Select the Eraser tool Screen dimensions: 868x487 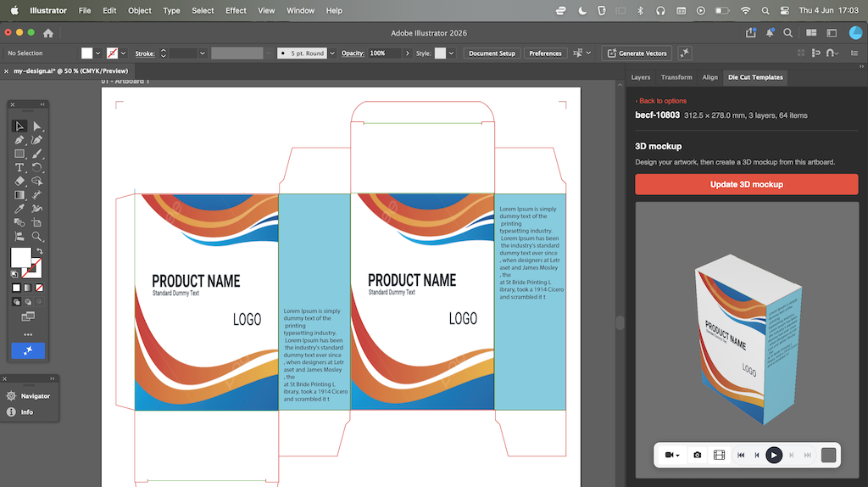click(19, 182)
